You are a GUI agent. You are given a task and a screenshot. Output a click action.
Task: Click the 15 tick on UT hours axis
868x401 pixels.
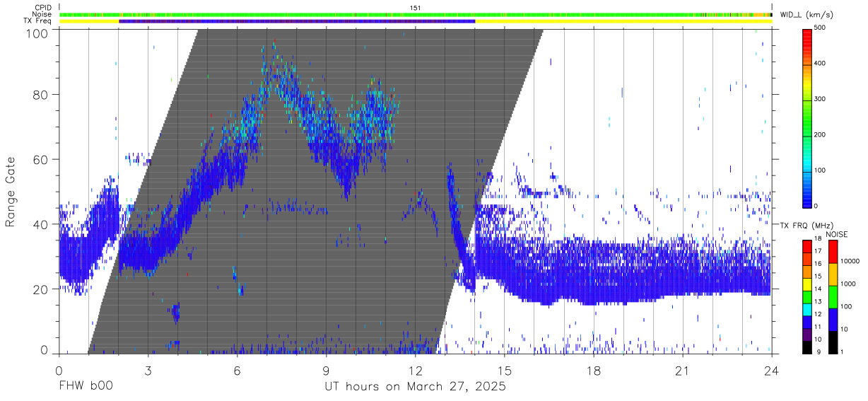(x=505, y=371)
